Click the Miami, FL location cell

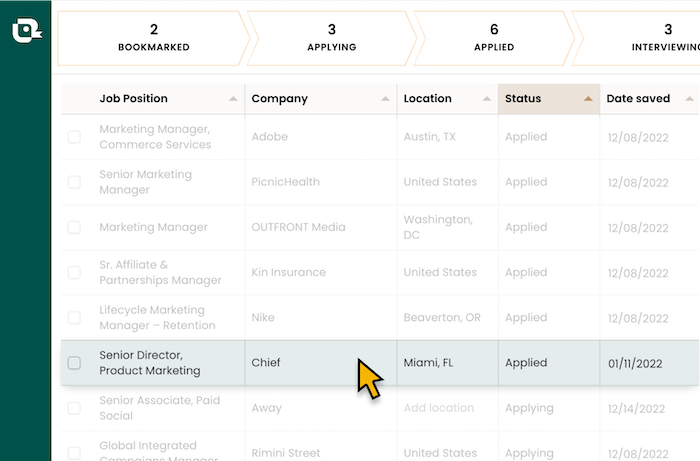point(447,363)
